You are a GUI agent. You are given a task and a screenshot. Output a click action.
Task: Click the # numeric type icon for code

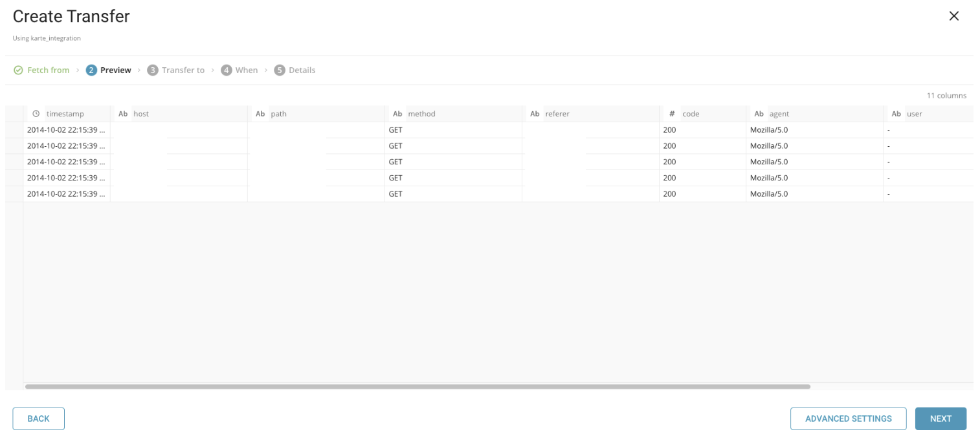click(x=672, y=114)
